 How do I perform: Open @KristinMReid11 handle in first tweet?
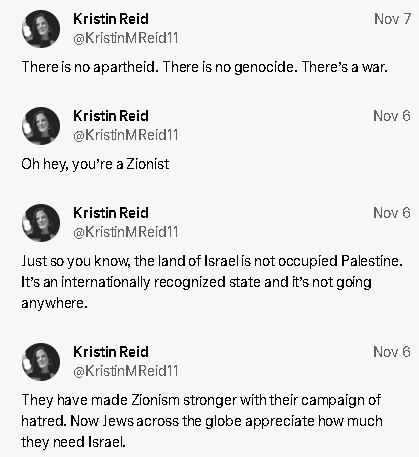(x=126, y=38)
